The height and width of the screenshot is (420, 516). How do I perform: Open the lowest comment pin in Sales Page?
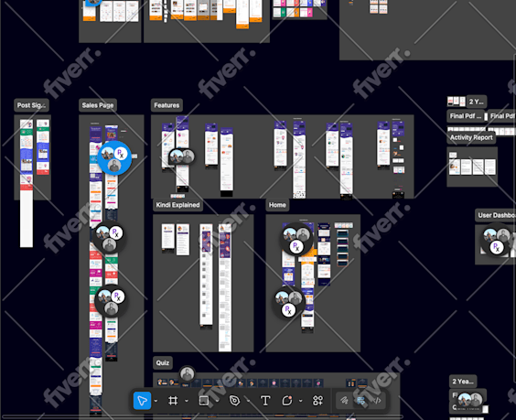(x=111, y=302)
